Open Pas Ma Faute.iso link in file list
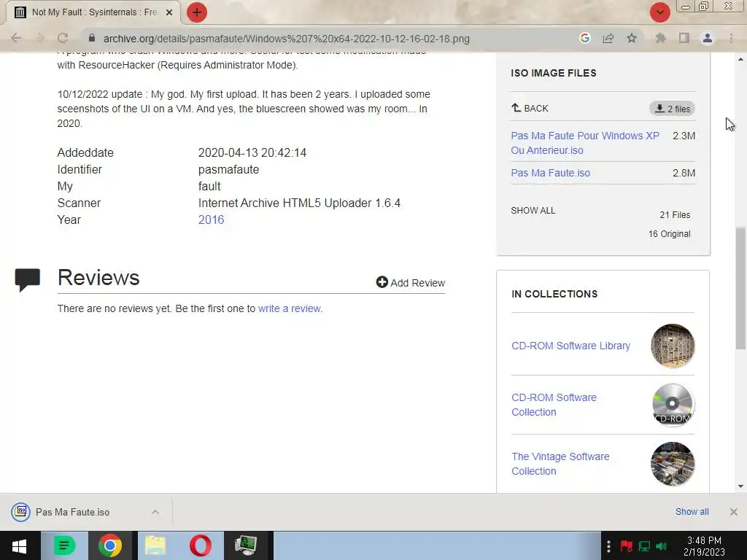The image size is (747, 560). point(550,173)
